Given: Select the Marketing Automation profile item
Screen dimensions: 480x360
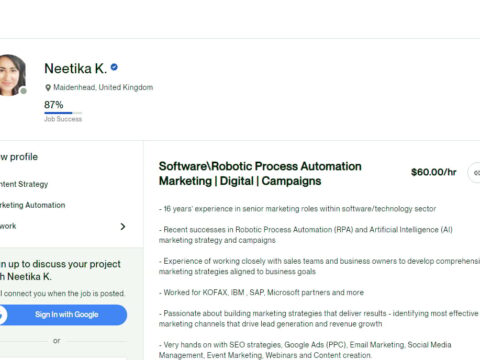Looking at the screenshot, I should click(32, 205).
